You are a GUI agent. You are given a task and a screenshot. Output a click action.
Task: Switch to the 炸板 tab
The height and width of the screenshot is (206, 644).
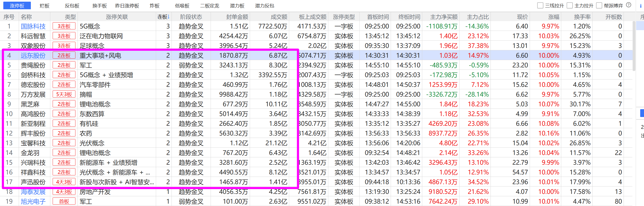coord(154,5)
